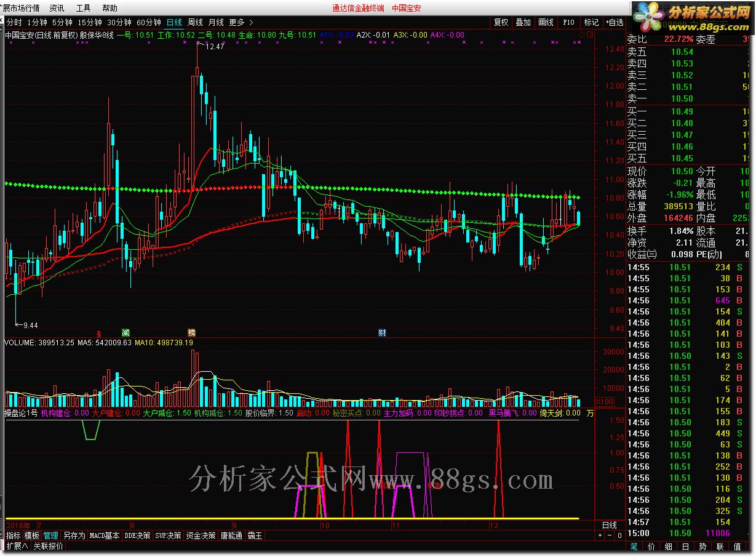756x557 pixels.
Task: Click the small square icon above price axis
Action: pos(590,35)
